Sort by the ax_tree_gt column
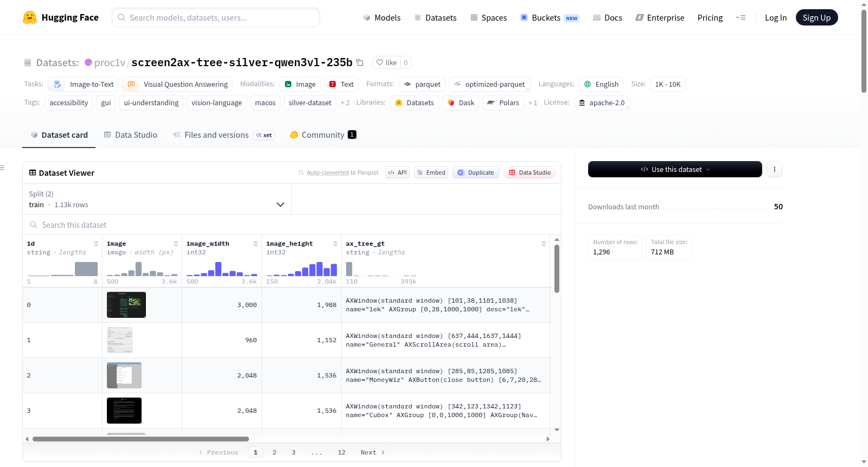The width and height of the screenshot is (868, 467). point(544,244)
